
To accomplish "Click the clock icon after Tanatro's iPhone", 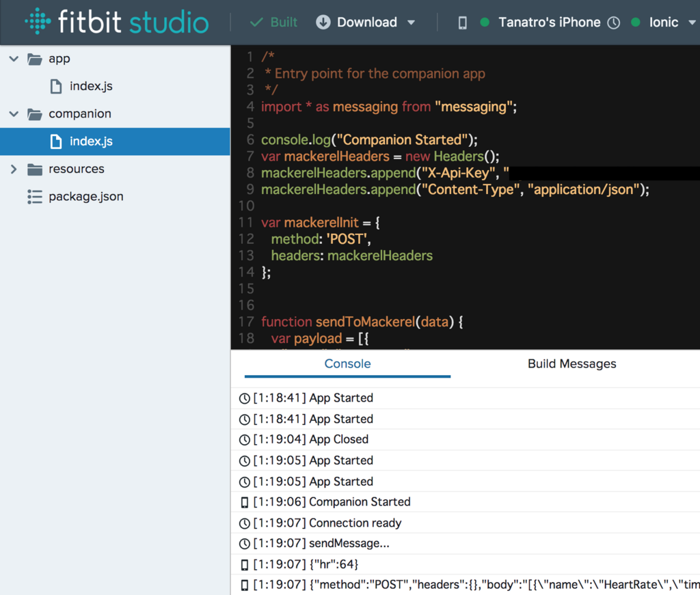I will [614, 23].
